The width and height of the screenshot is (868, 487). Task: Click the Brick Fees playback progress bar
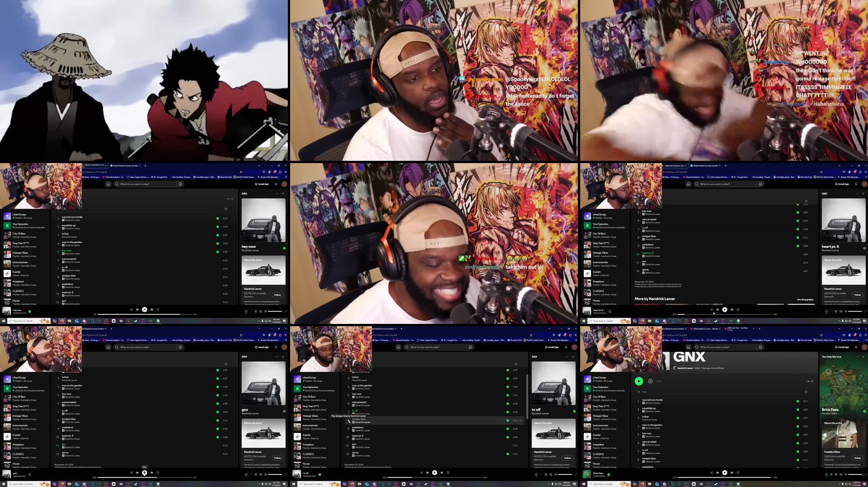pos(724,477)
